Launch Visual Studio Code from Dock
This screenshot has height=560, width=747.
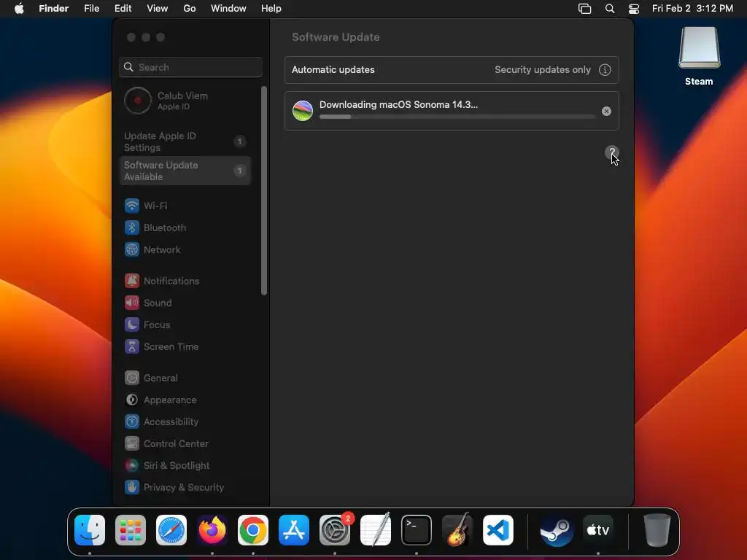498,530
